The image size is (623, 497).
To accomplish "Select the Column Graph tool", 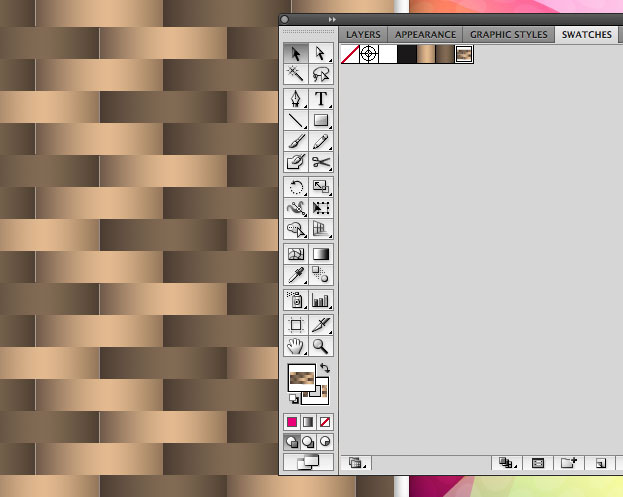I will 321,300.
